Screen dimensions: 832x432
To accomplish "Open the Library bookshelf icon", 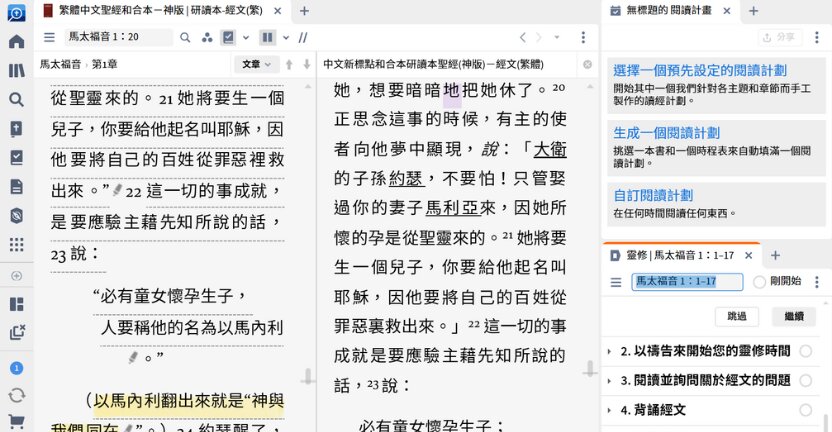I will click(16, 70).
